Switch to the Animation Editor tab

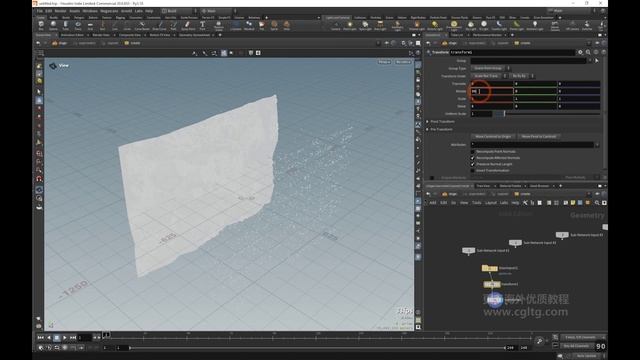(x=72, y=35)
